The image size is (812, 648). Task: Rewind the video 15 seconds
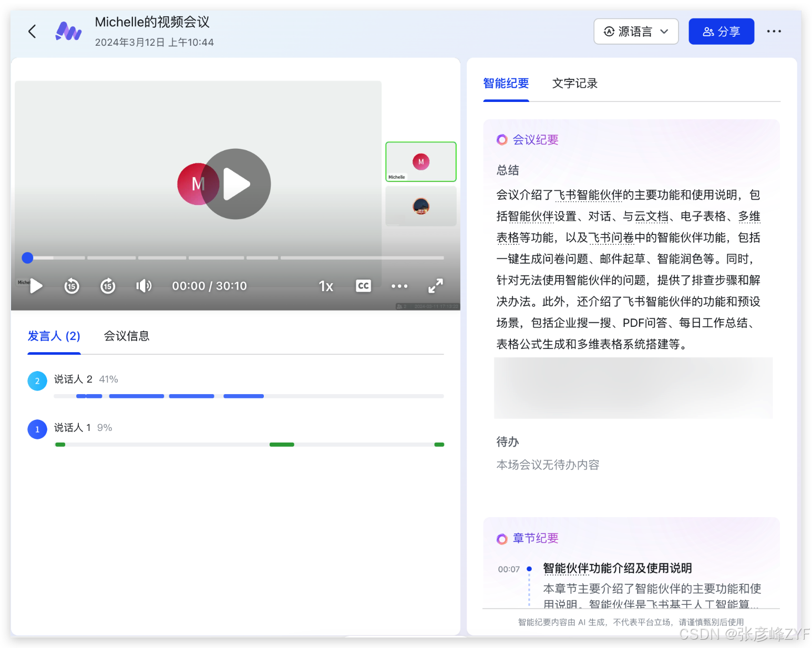[71, 286]
